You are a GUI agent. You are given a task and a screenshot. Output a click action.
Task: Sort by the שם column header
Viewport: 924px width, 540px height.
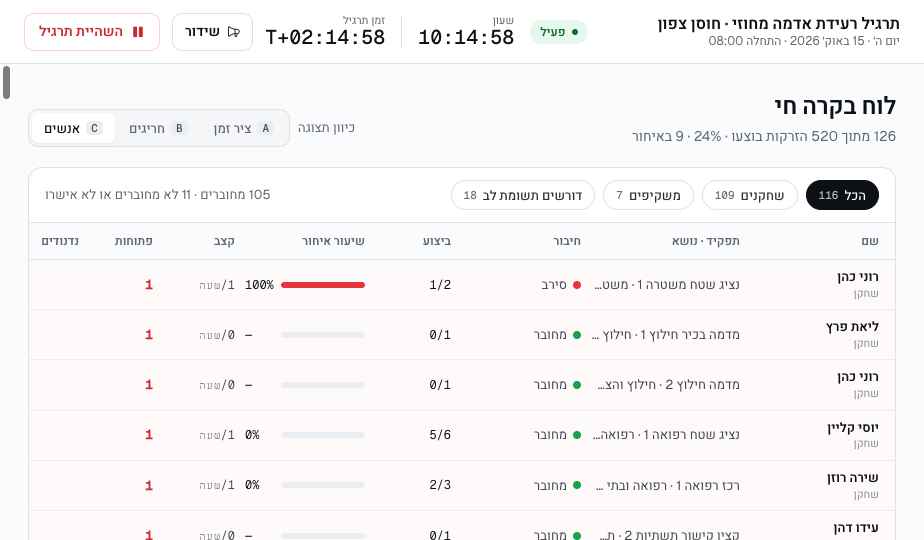pos(870,241)
